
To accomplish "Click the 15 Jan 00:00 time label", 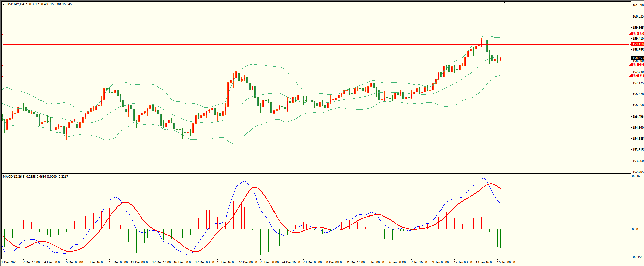I will click(x=506, y=262).
